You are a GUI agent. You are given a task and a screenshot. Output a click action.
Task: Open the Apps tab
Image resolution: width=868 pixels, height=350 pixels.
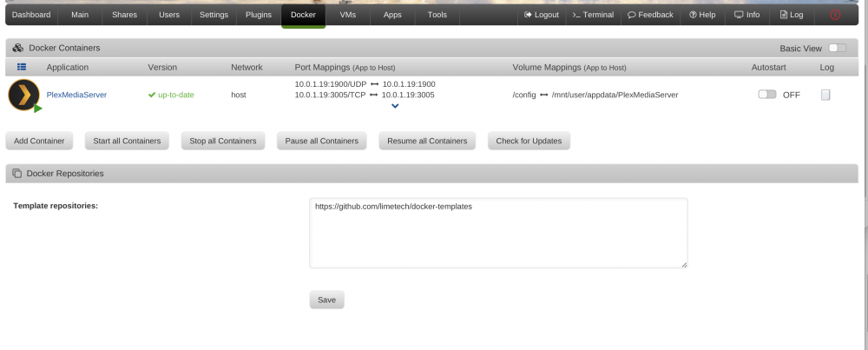click(392, 15)
